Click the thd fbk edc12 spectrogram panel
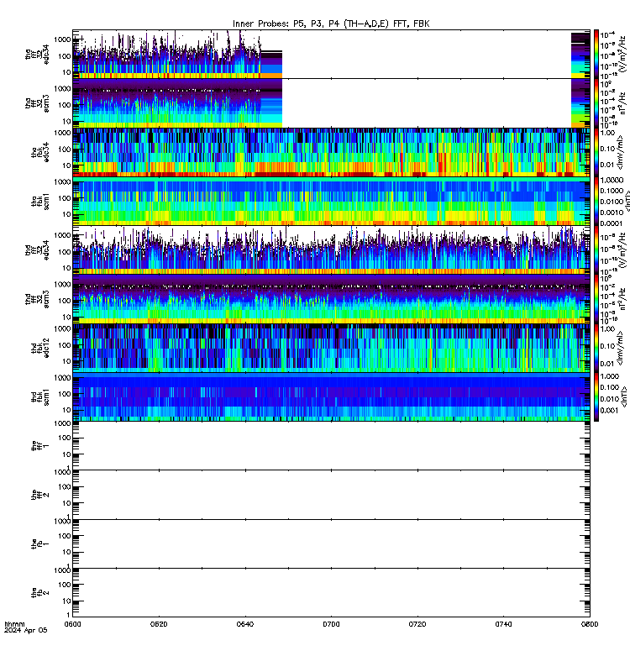 [331, 348]
